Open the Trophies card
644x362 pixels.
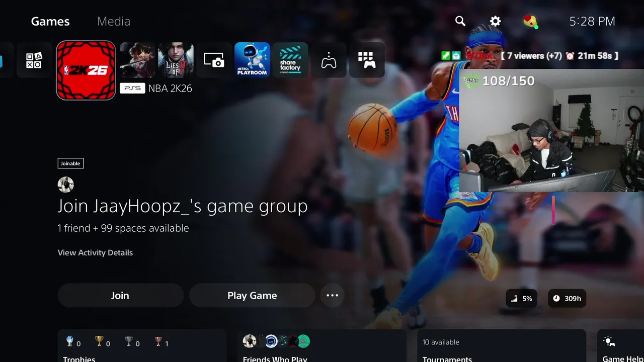click(x=142, y=346)
